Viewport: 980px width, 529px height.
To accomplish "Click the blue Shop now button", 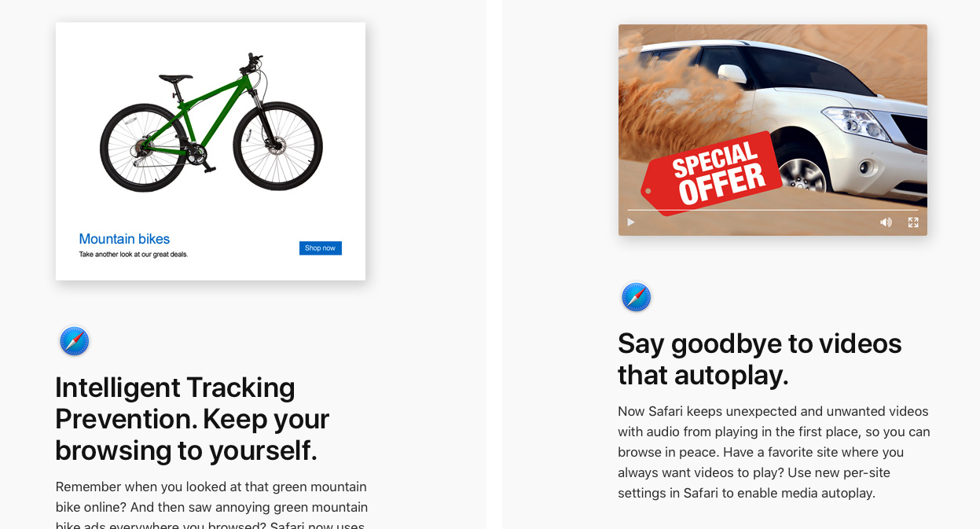I will (321, 248).
